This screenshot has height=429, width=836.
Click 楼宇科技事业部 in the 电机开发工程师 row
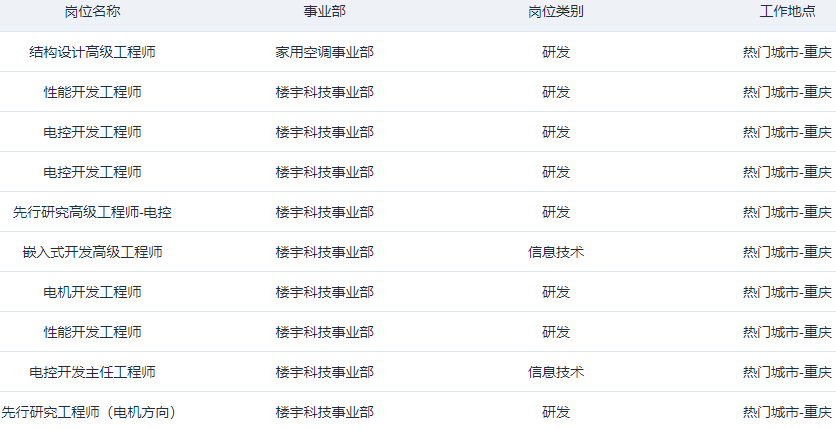324,292
